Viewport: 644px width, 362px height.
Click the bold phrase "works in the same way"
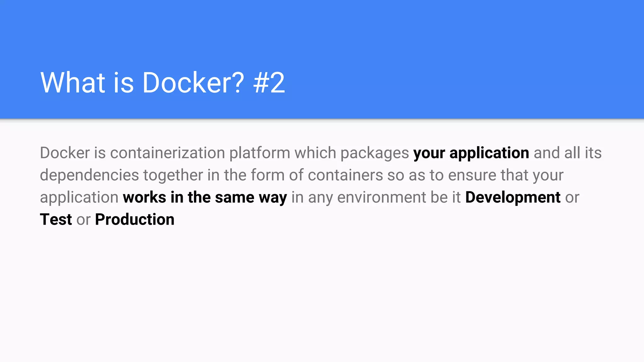(205, 198)
